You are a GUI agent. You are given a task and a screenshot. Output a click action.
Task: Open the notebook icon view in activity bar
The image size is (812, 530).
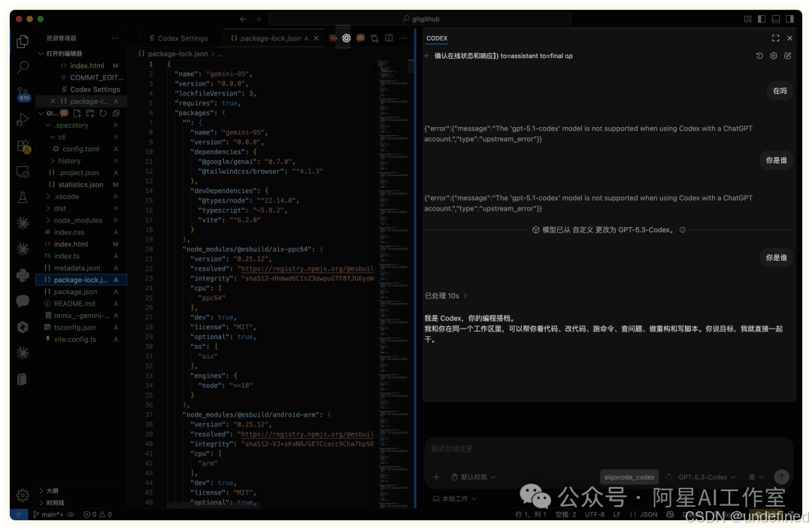(23, 379)
